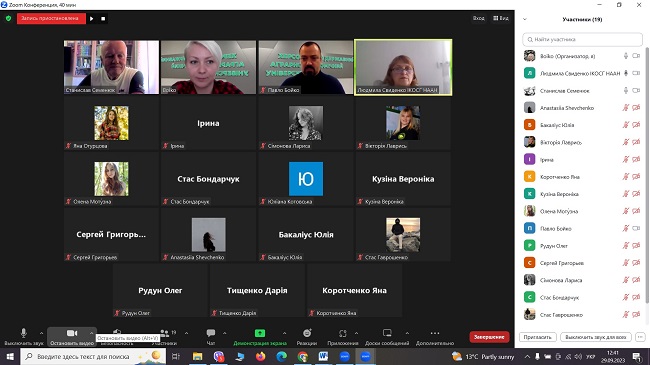Click the find participant search field
Image resolution: width=650 pixels, height=365 pixels.
click(582, 39)
